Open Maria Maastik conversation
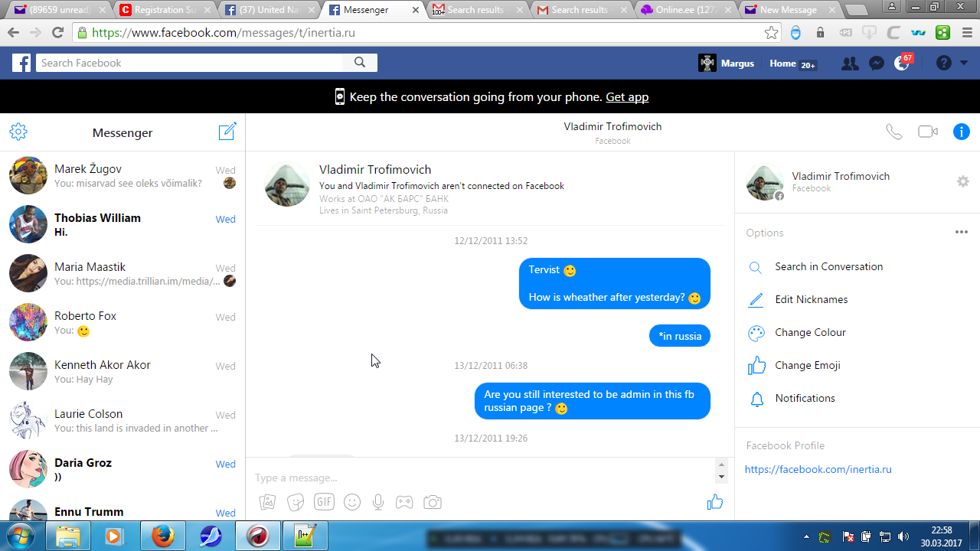Image resolution: width=980 pixels, height=551 pixels. (122, 274)
